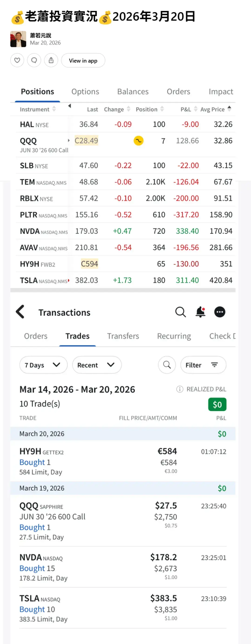
Task: Click Realized P&L info icon
Action: pyautogui.click(x=180, y=389)
